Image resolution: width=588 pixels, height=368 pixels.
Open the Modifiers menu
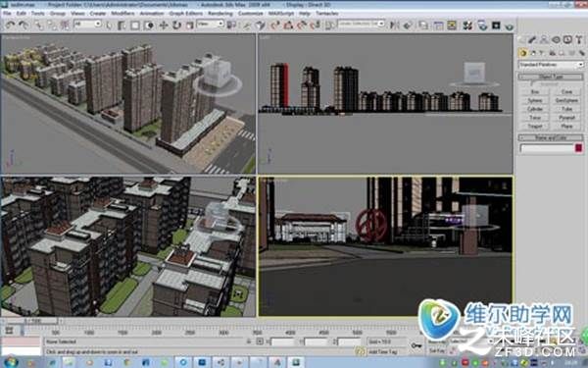122,13
